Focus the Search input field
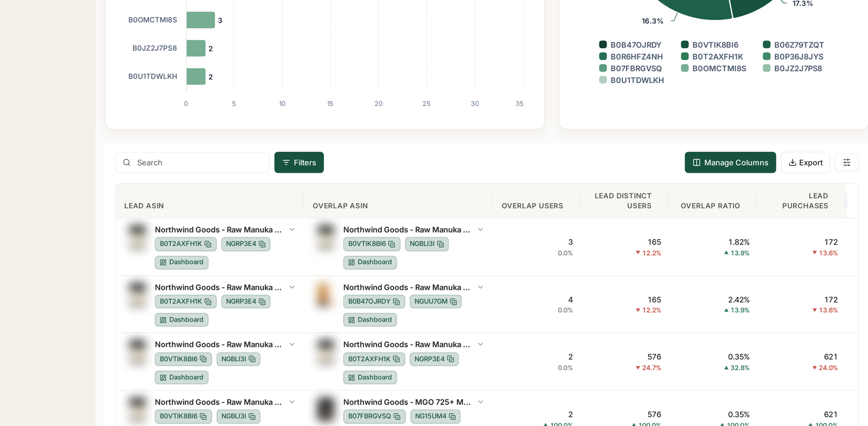This screenshot has height=426, width=868. click(193, 163)
